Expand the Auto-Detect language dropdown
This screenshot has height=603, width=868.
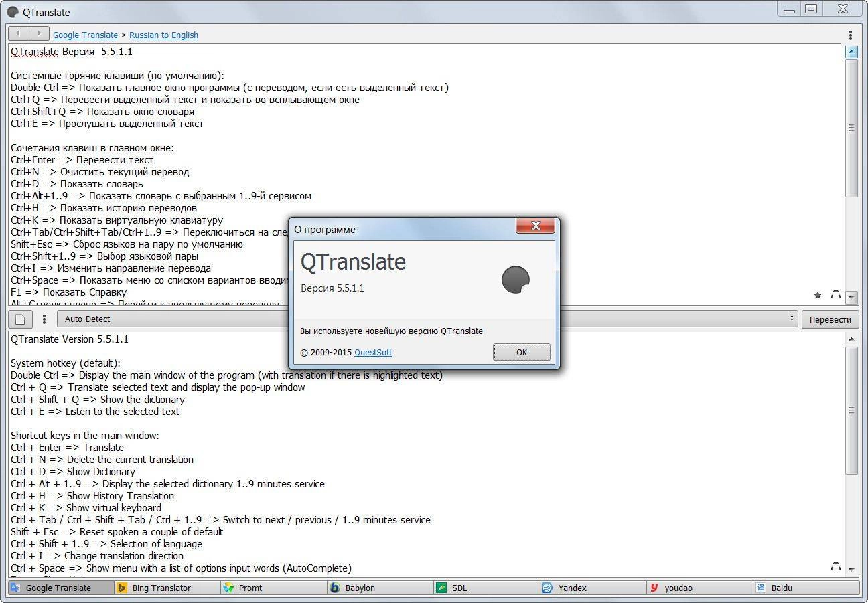[427, 319]
